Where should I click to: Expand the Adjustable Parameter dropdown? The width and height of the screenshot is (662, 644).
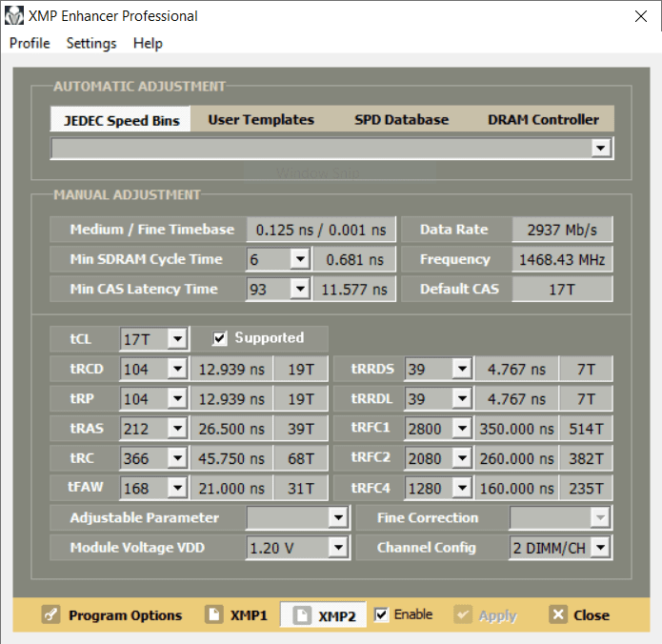click(338, 517)
